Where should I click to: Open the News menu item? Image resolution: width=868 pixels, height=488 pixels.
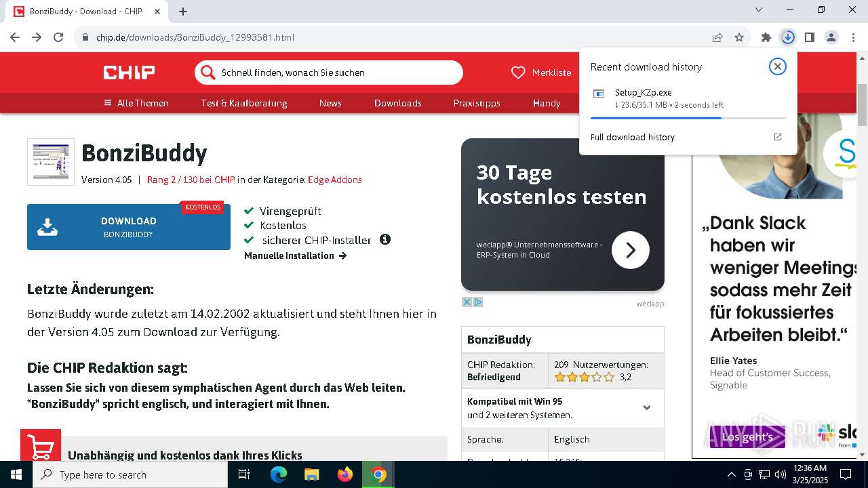tap(330, 103)
